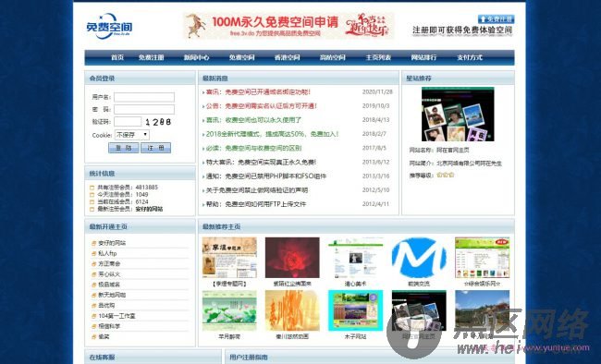Screen dimensions: 601x364
Task: Click the icon beside 共有注册会员
Action: tap(92, 188)
